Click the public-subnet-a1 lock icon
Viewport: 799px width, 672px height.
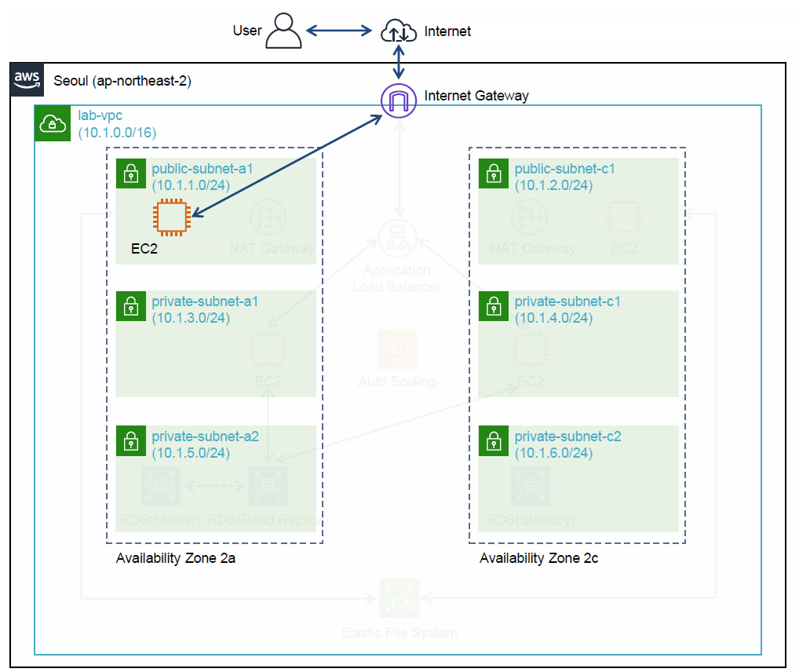(131, 173)
